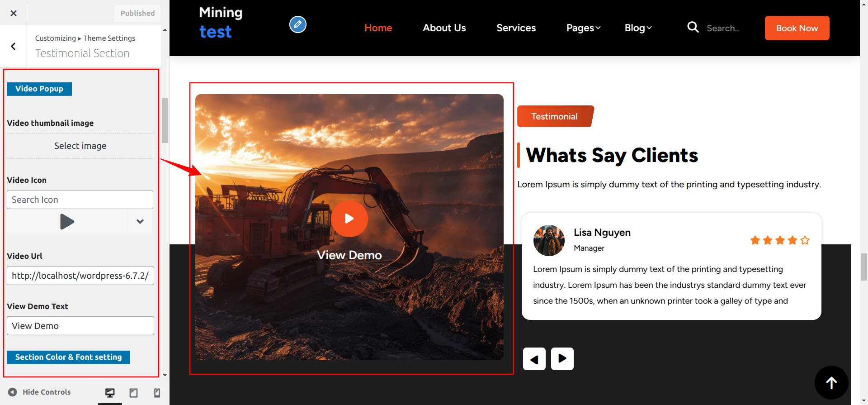The width and height of the screenshot is (868, 405).
Task: Expand the Video Icon picker dropdown
Action: [x=140, y=222]
